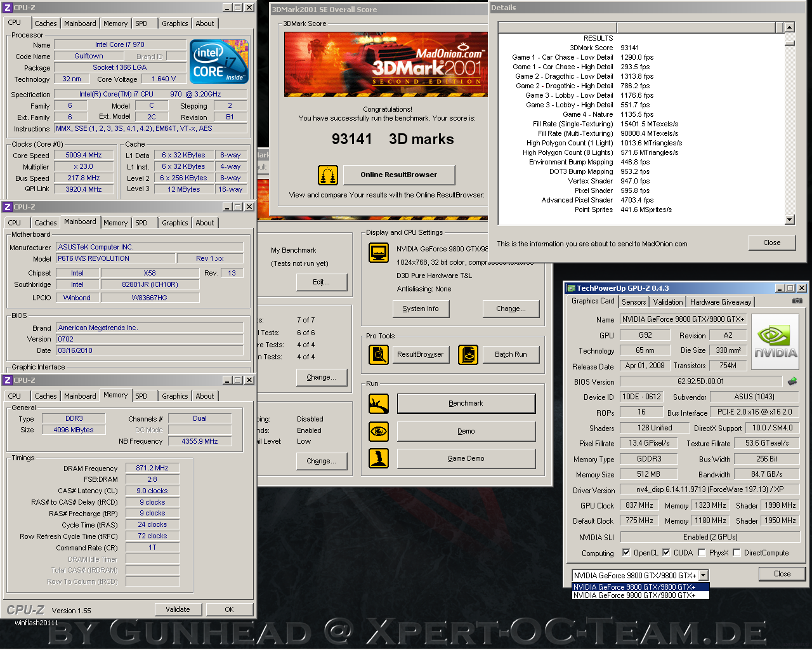Click Change button in Display and CPU Settings
This screenshot has height=650, width=812.
511,308
